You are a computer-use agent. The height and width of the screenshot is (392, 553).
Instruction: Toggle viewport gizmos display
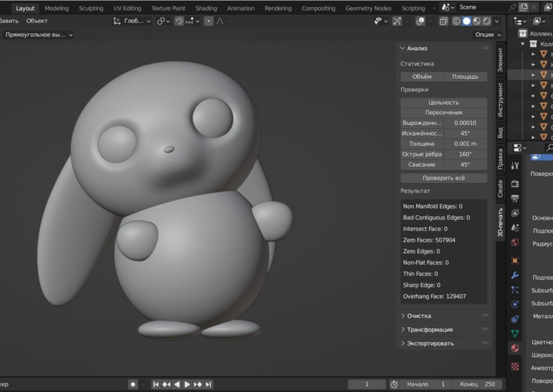point(398,21)
